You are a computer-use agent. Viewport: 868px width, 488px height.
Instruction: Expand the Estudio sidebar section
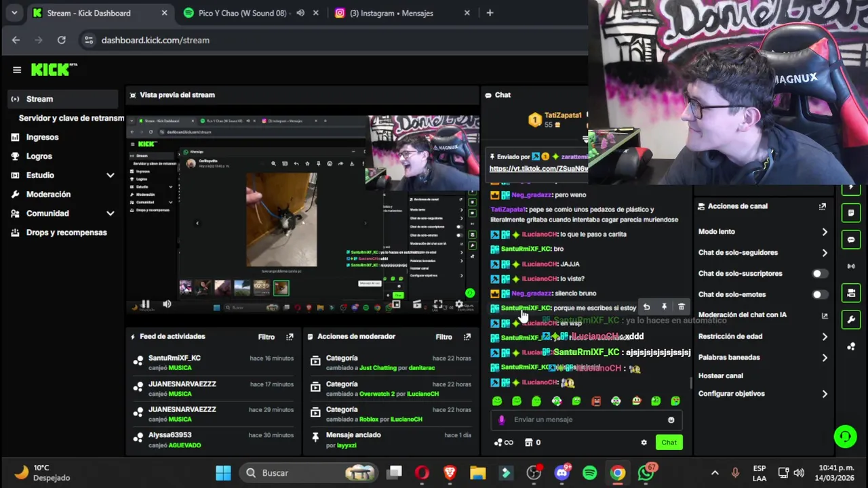[x=110, y=176]
